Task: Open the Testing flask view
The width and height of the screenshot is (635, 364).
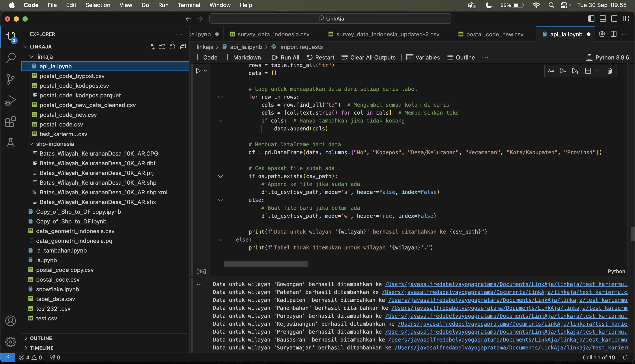Action: [x=11, y=143]
